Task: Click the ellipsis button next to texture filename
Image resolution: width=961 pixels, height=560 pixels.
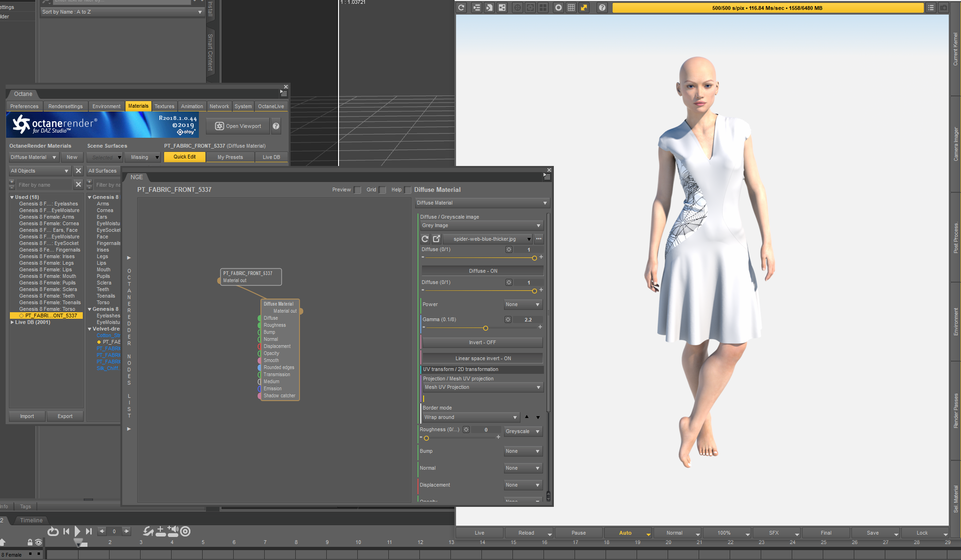Action: [539, 239]
